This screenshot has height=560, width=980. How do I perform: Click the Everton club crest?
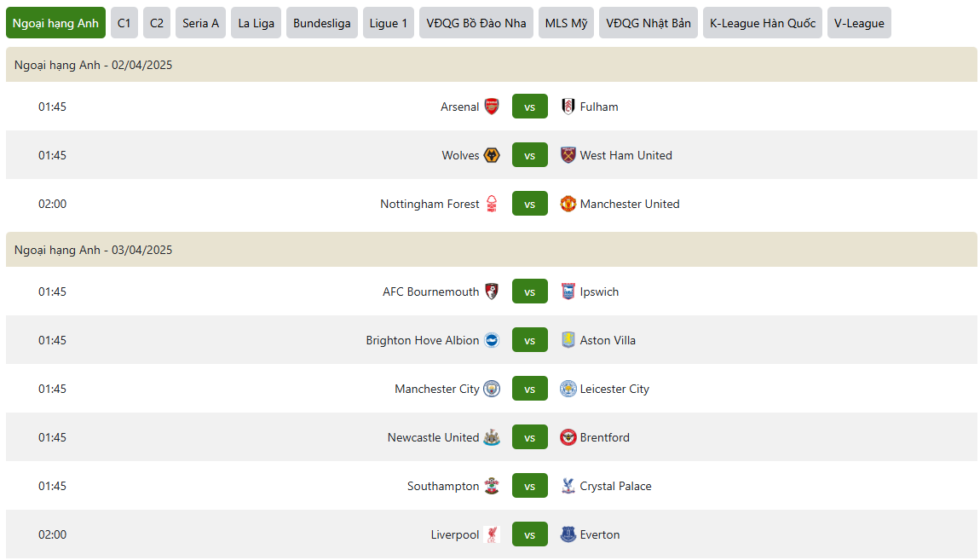pos(568,534)
